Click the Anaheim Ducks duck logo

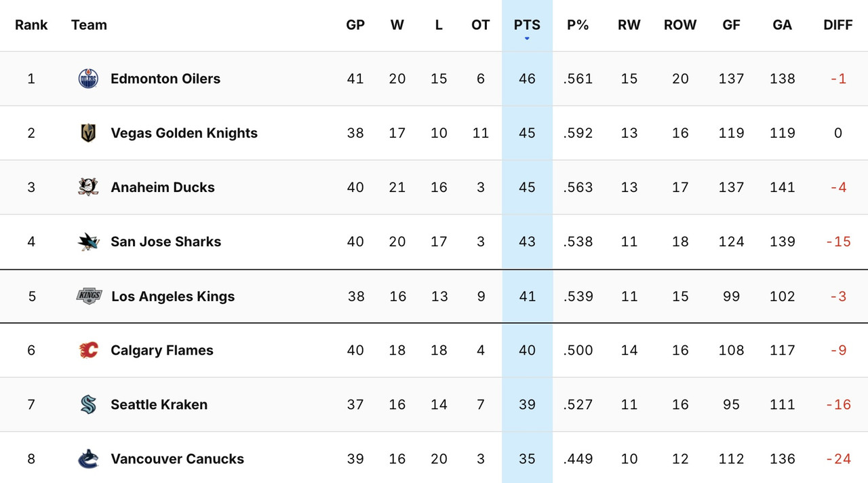[89, 187]
